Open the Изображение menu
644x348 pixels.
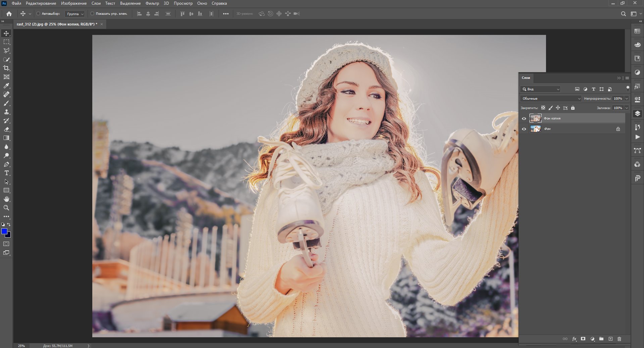click(73, 3)
